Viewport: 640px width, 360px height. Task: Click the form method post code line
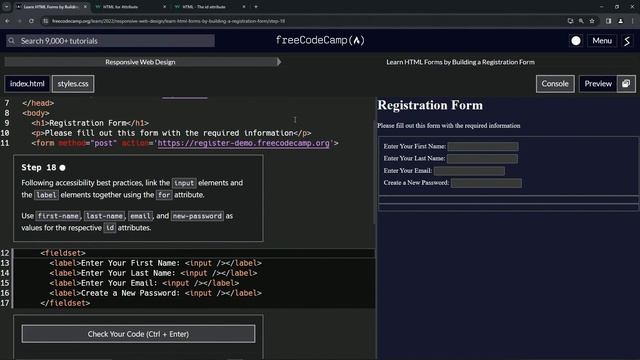[185, 143]
